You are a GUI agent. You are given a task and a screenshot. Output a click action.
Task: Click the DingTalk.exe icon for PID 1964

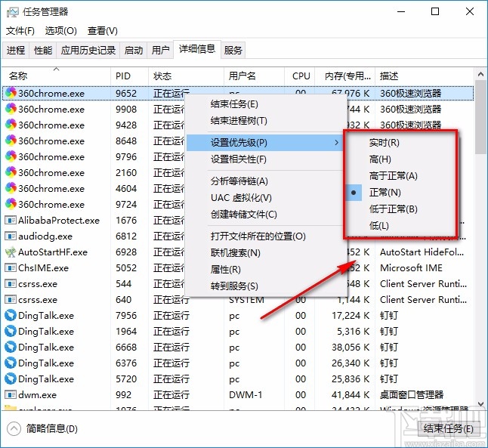click(11, 331)
